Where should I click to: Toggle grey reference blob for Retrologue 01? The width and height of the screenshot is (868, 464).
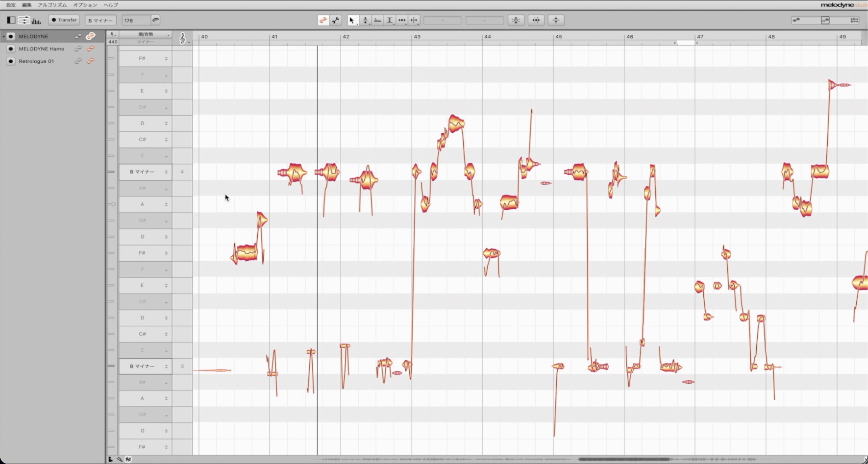pyautogui.click(x=78, y=61)
